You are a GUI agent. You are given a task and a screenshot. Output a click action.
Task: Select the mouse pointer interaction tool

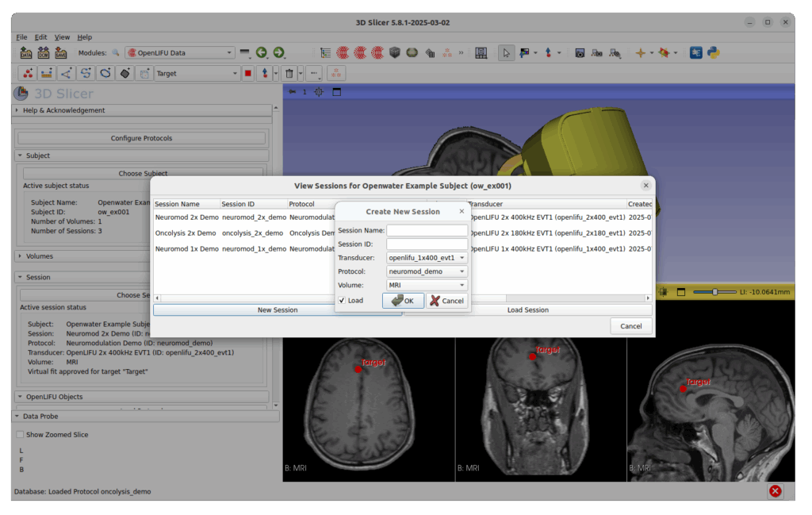[506, 53]
